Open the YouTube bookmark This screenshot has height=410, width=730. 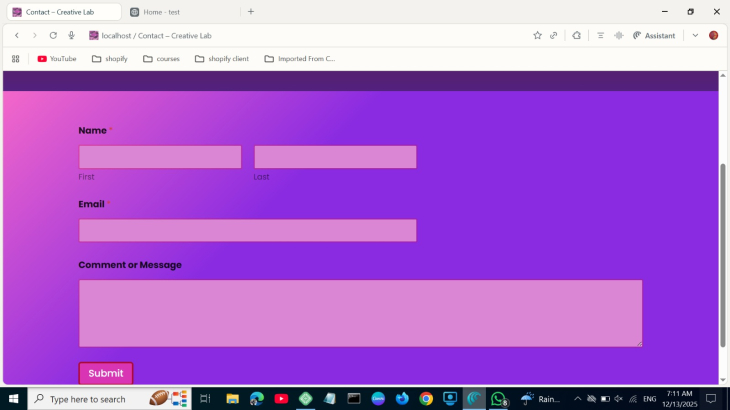[56, 59]
